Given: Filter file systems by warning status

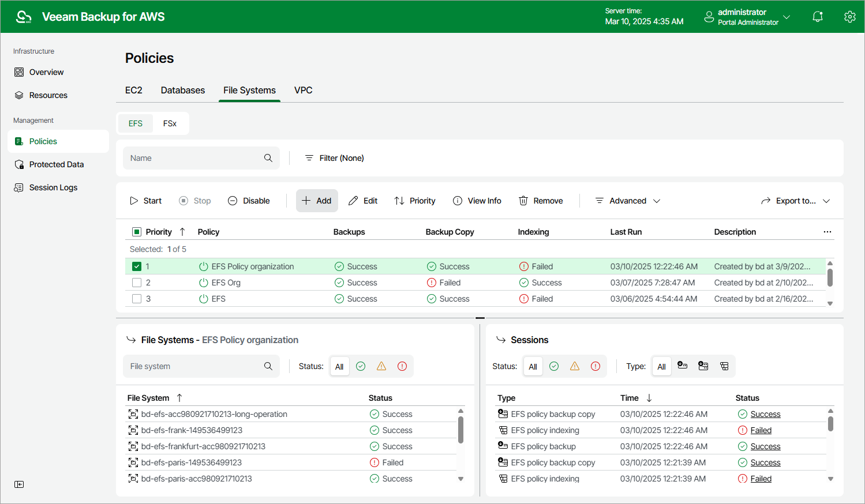Looking at the screenshot, I should (x=381, y=366).
